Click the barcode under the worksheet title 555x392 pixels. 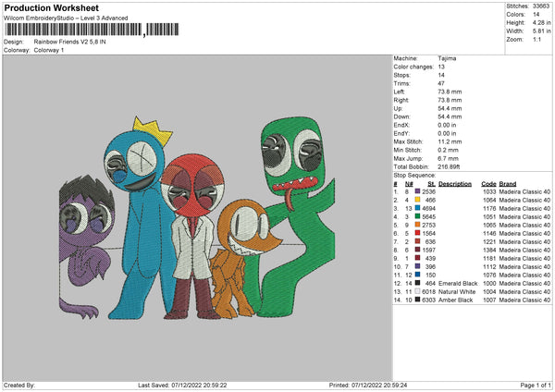(72, 30)
